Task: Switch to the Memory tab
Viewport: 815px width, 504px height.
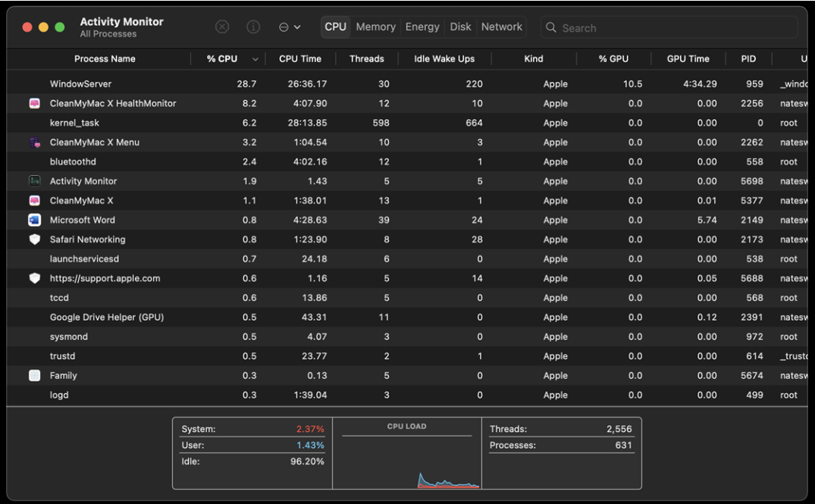Action: (376, 27)
